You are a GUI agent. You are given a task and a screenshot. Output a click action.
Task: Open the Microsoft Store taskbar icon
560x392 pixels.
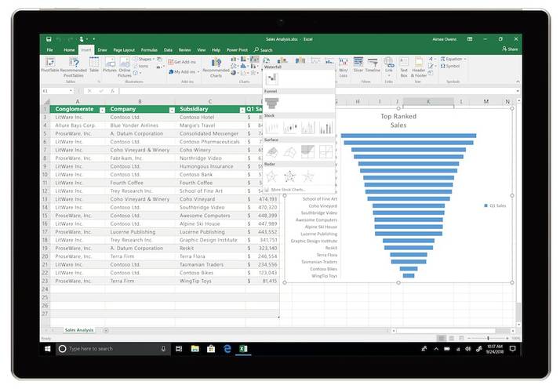point(211,349)
